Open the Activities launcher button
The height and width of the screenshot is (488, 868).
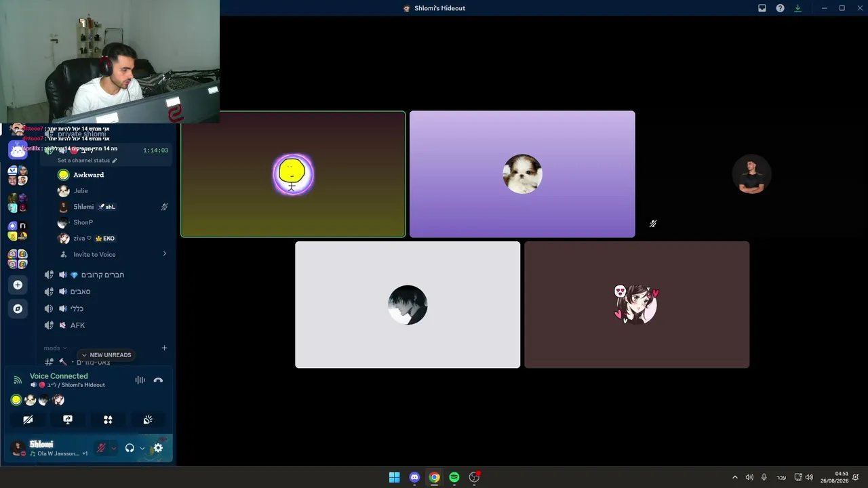pyautogui.click(x=108, y=420)
